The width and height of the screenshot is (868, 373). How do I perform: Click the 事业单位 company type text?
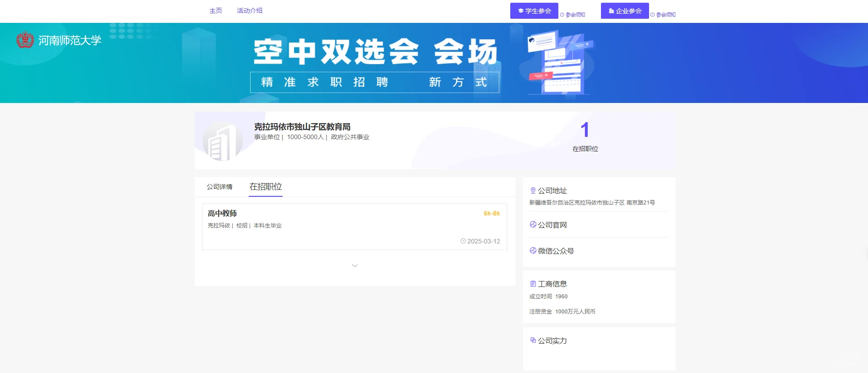coord(267,137)
